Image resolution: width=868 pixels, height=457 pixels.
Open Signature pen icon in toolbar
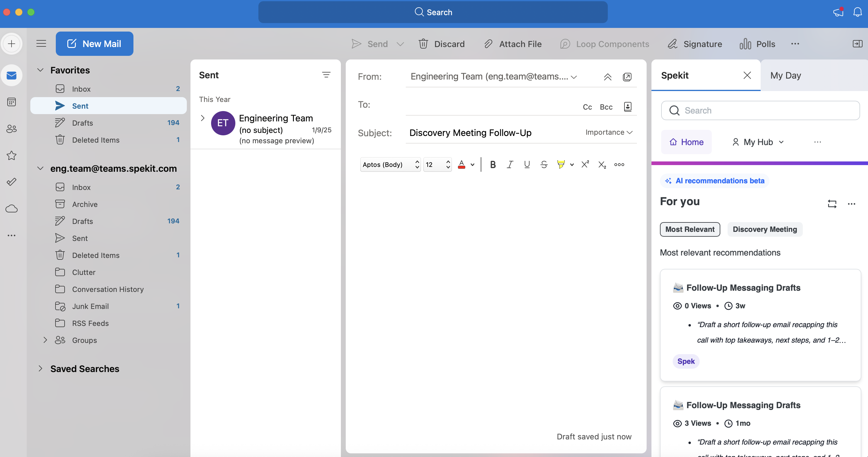pos(673,44)
